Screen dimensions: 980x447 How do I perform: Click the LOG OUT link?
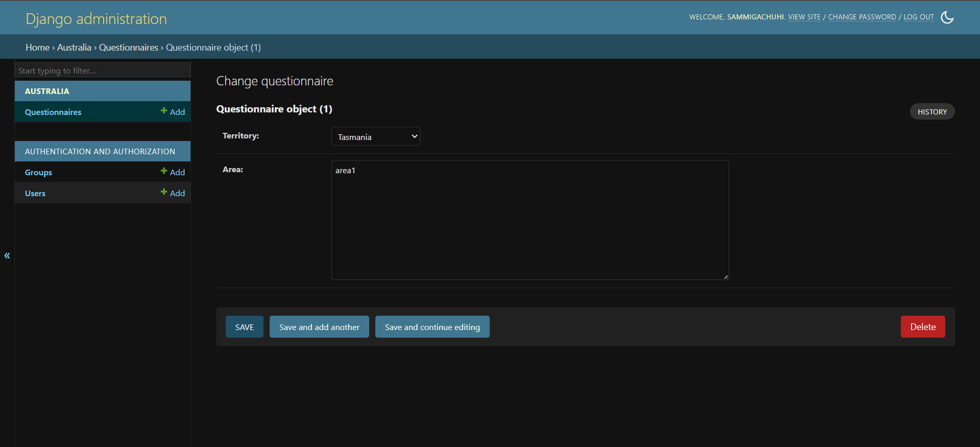click(x=919, y=17)
